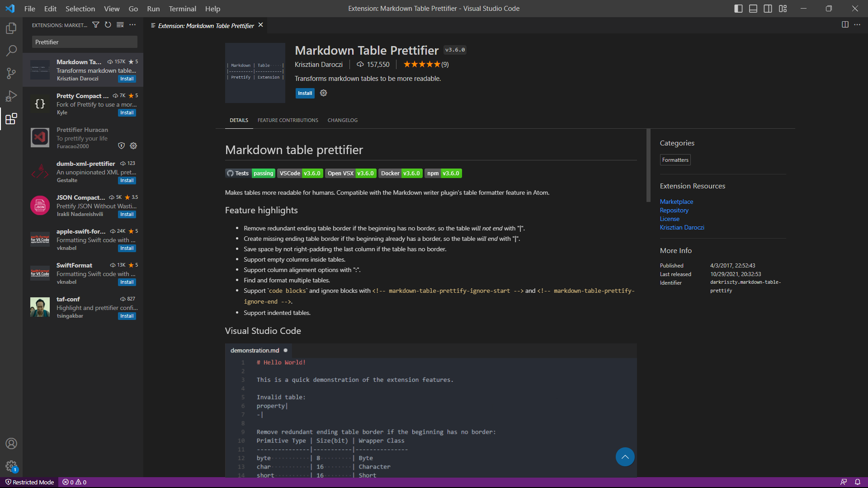The height and width of the screenshot is (488, 868).
Task: Open the Terminal menu
Action: pyautogui.click(x=182, y=9)
